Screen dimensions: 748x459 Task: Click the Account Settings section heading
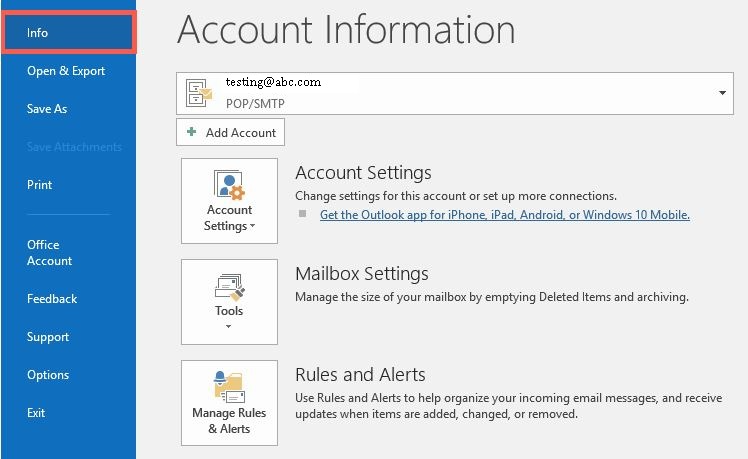coord(363,173)
